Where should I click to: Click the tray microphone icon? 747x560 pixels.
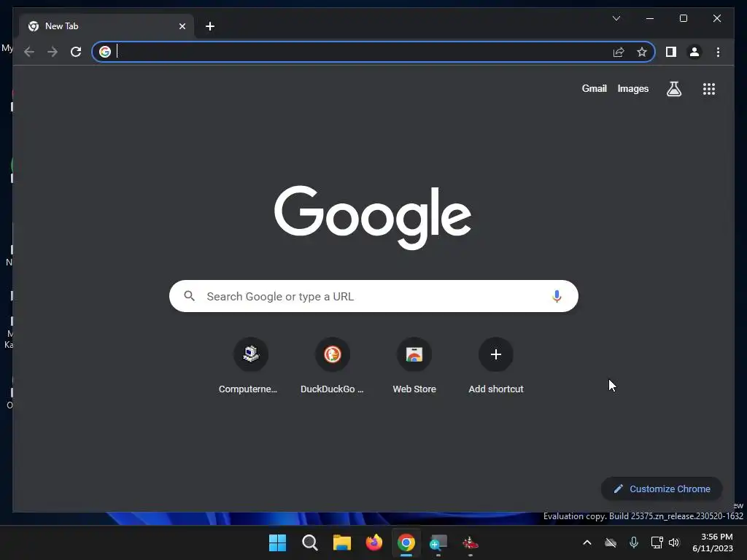click(x=634, y=542)
